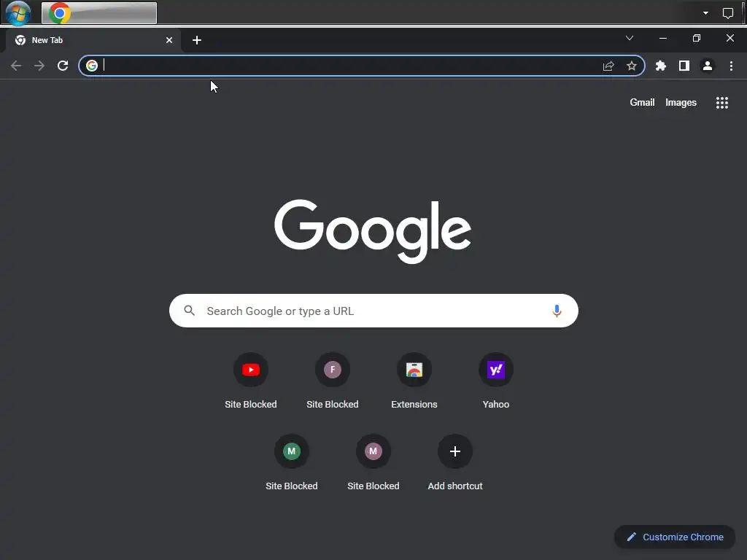Viewport: 747px width, 560px height.
Task: Click the Google logo
Action: [373, 231]
